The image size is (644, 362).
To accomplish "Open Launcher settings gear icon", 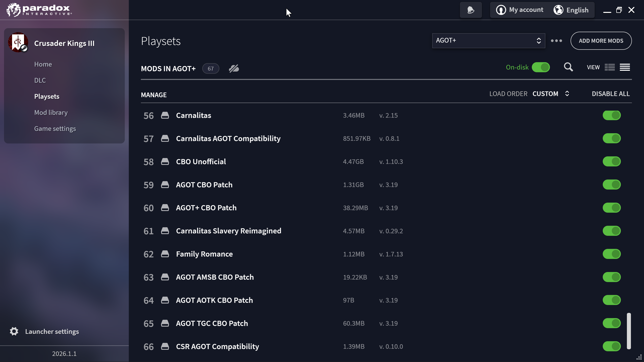I will coord(14,331).
